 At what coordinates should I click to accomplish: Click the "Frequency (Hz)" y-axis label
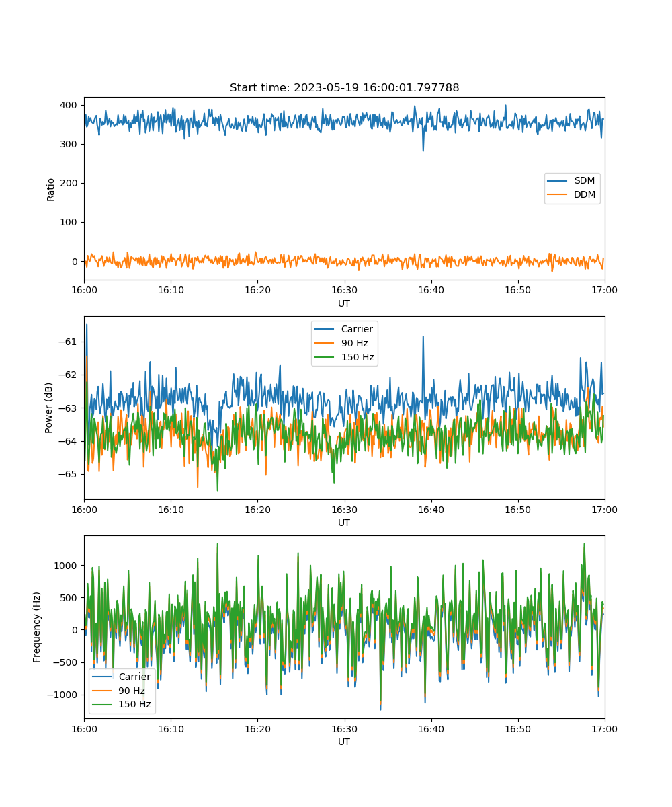click(x=37, y=627)
